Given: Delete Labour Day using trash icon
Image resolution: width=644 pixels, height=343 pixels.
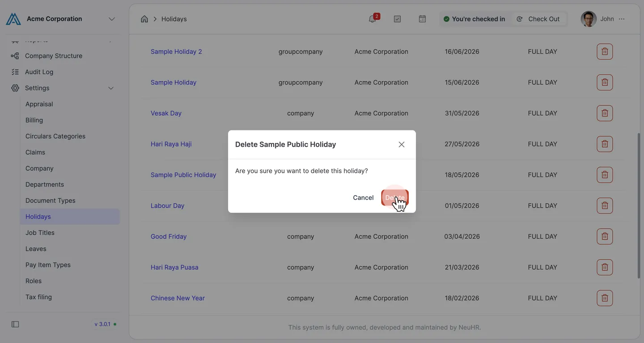Looking at the screenshot, I should coord(605,205).
